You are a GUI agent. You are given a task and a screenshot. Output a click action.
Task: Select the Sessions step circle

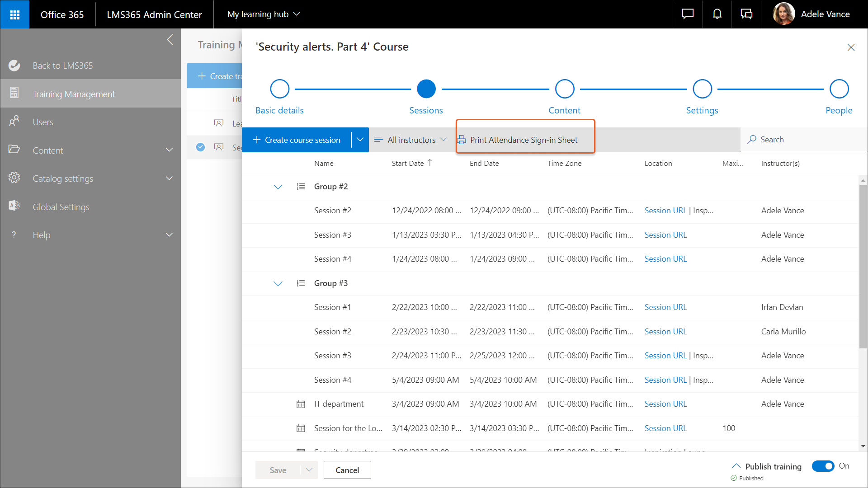click(426, 89)
